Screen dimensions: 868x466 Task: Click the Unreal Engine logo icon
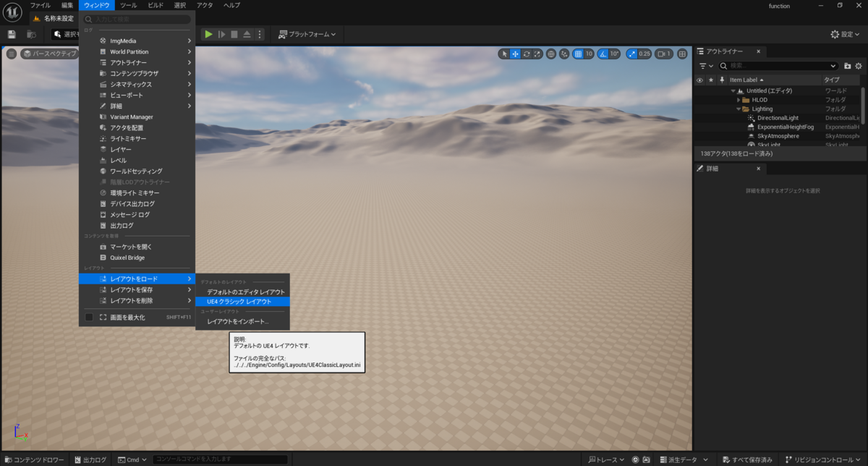(12, 12)
